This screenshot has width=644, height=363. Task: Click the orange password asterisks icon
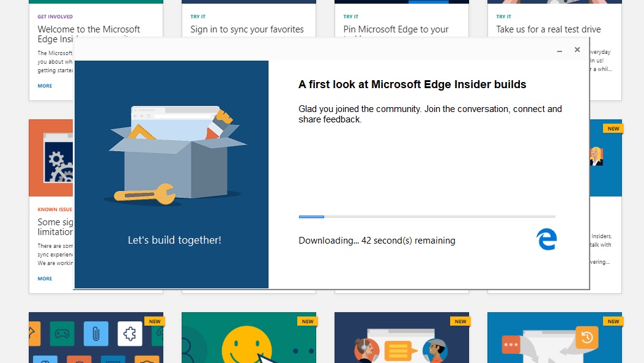511,345
